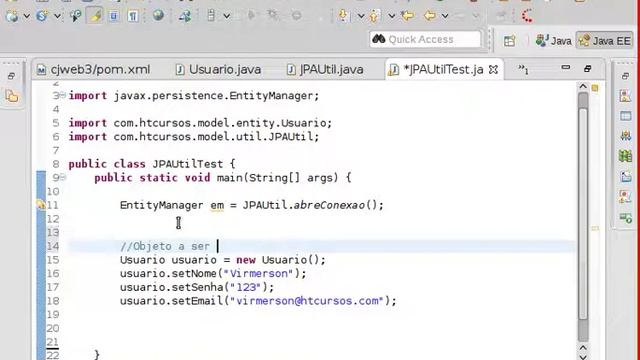
Task: Collapse the import fold on line 3
Action: (63, 96)
